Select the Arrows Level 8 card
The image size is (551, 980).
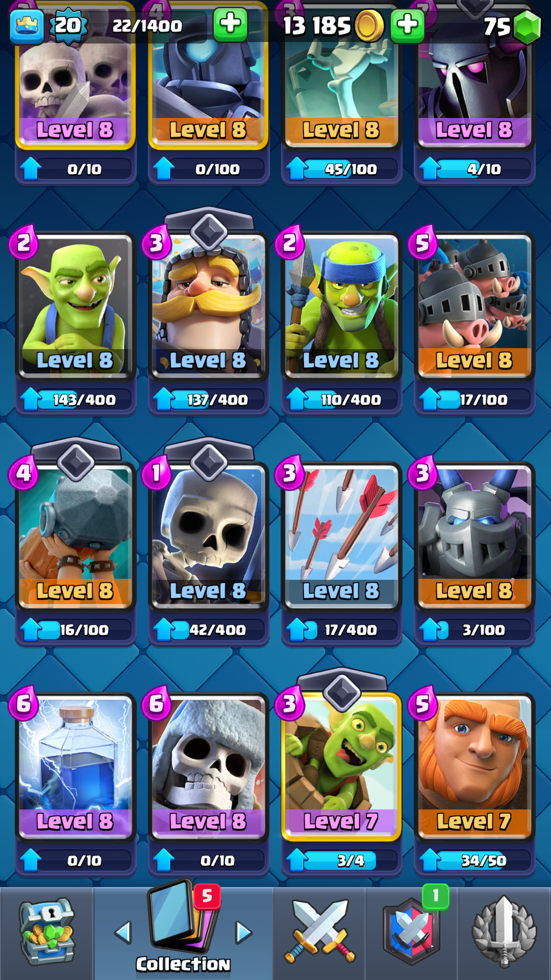click(x=341, y=536)
